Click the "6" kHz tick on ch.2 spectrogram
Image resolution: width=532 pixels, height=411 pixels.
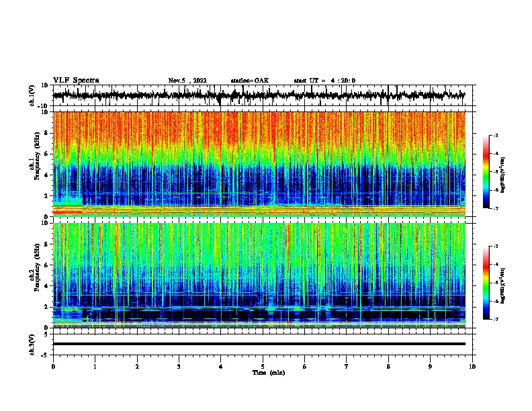[46, 265]
